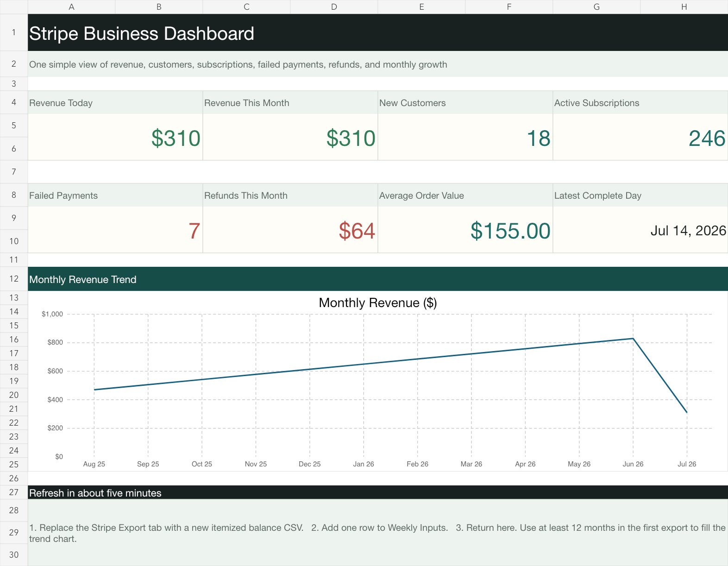Select column F header

point(509,7)
